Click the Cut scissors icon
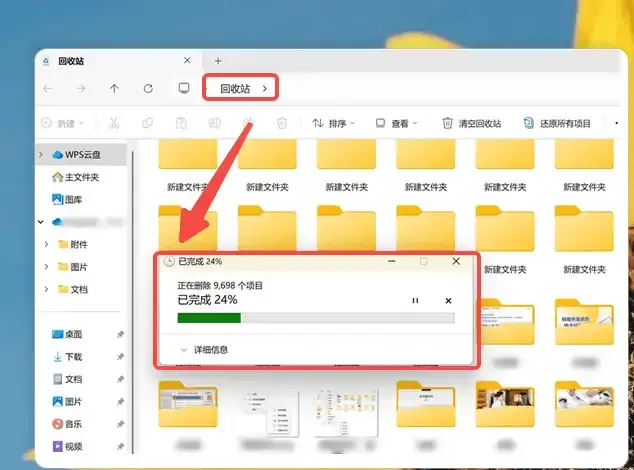 point(114,123)
